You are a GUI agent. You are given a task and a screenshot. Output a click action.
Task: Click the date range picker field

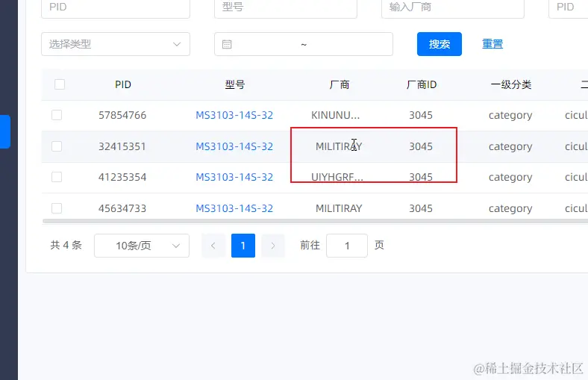click(304, 44)
